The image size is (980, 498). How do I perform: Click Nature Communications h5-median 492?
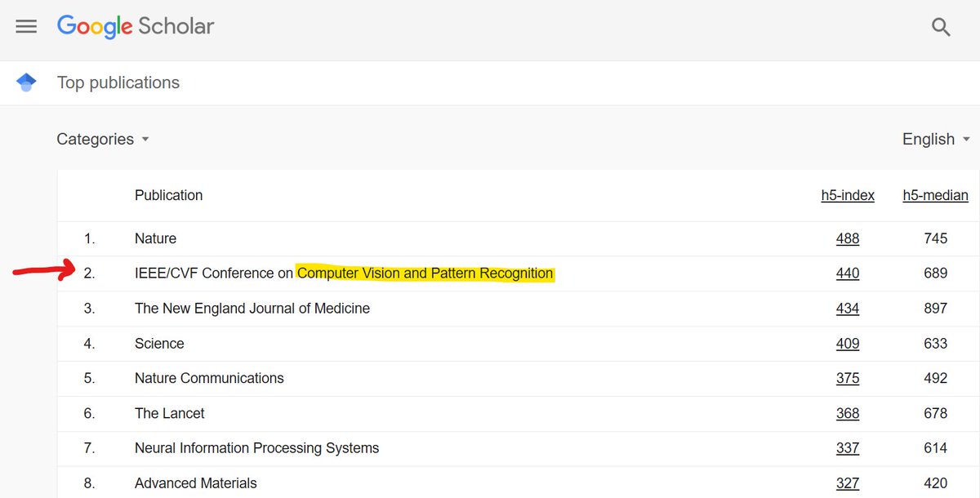pos(935,379)
